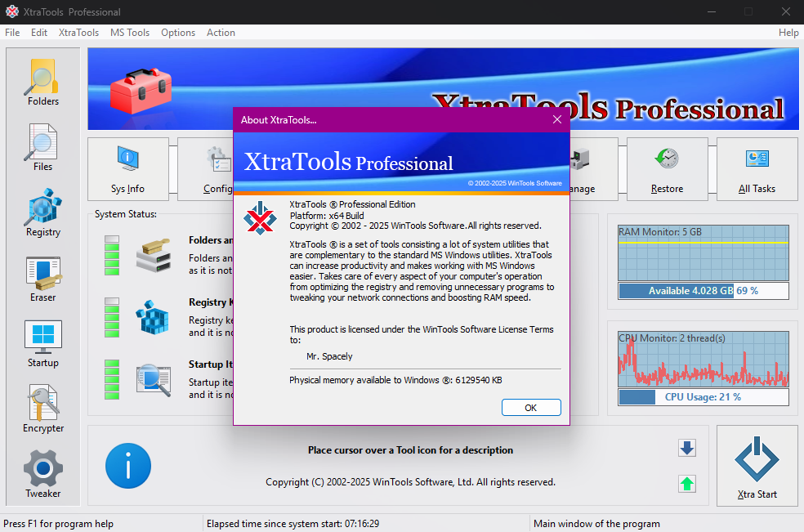Click the CPU Usage 21 % bar
The height and width of the screenshot is (532, 804).
click(703, 397)
